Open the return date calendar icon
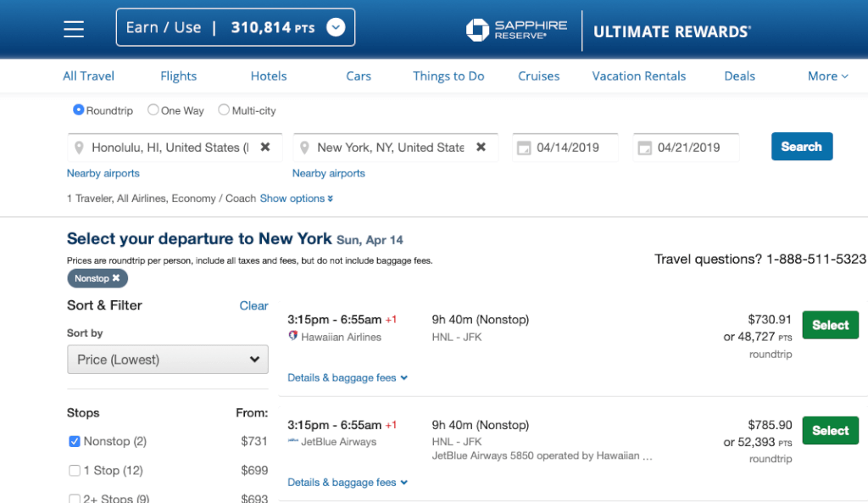868x503 pixels. [644, 147]
